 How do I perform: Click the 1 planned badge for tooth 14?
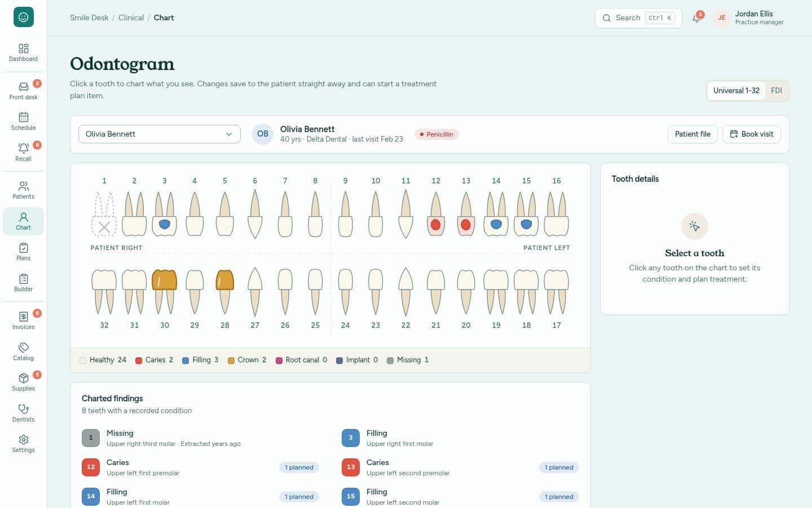299,497
